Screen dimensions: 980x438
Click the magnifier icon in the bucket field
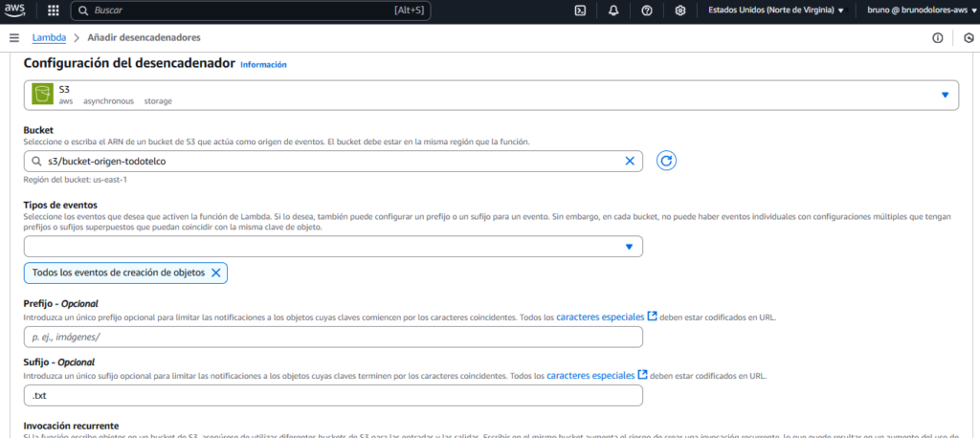pos(36,162)
